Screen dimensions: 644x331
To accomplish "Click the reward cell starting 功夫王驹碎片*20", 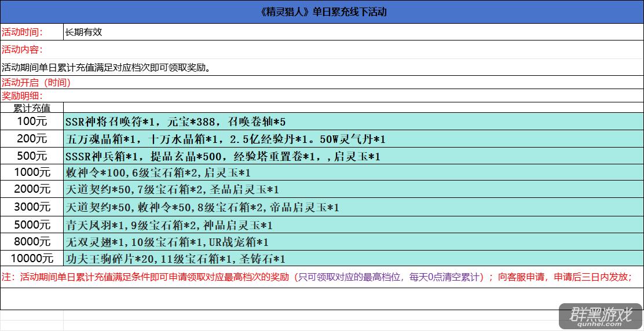I will pyautogui.click(x=353, y=259).
